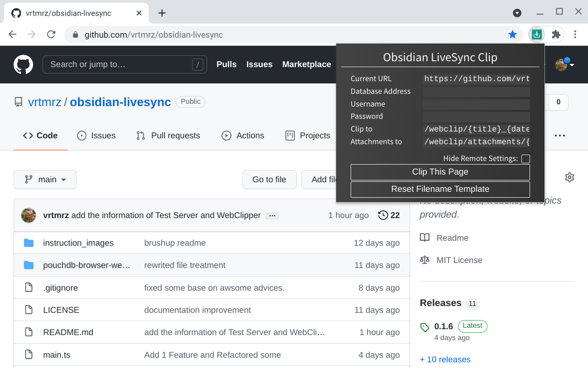Toggle the Hide Remote Settings checkbox
Image resolution: width=588 pixels, height=368 pixels.
[526, 159]
